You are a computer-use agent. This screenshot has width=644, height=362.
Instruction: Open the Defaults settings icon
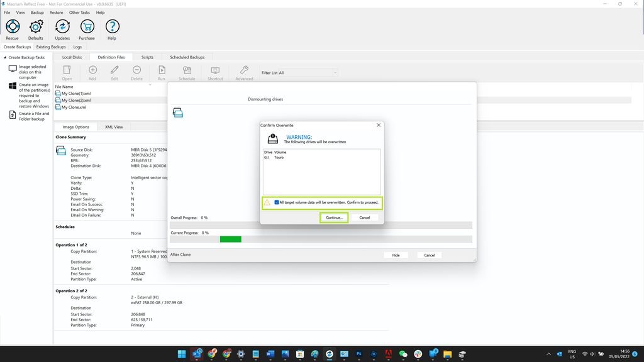tap(36, 28)
